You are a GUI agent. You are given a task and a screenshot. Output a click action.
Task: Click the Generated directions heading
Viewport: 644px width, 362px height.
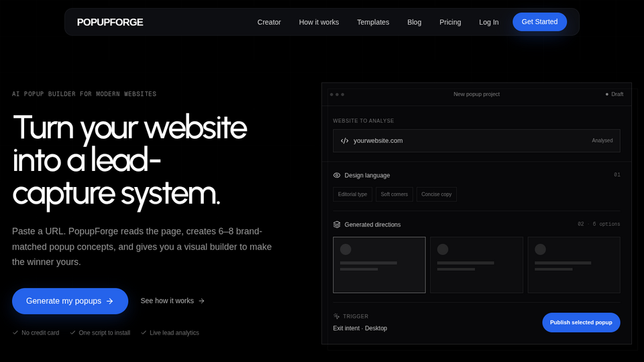(x=372, y=225)
